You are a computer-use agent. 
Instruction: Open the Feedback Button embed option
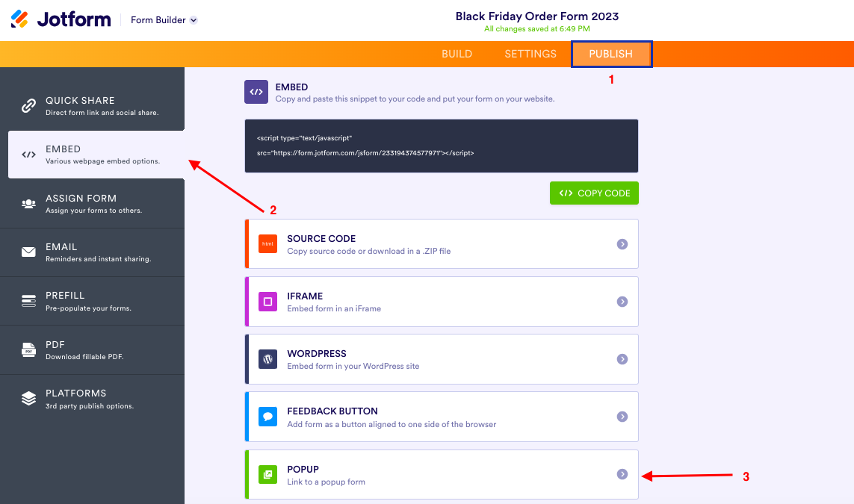(x=441, y=417)
